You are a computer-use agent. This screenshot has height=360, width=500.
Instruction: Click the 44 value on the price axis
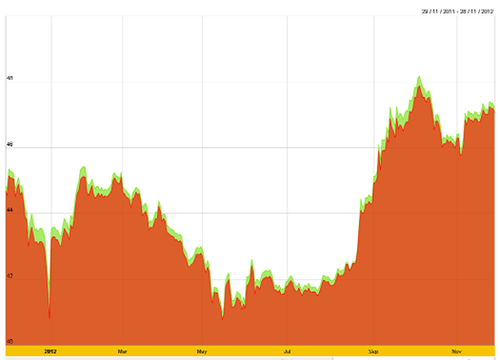[x=10, y=210]
